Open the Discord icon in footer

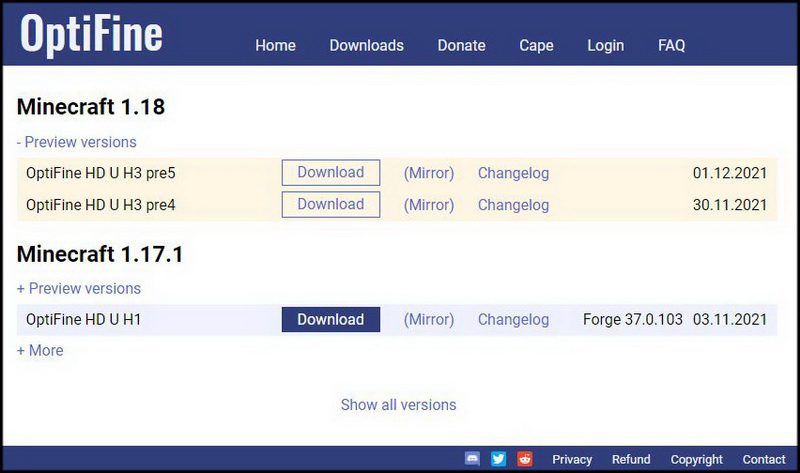pos(472,459)
